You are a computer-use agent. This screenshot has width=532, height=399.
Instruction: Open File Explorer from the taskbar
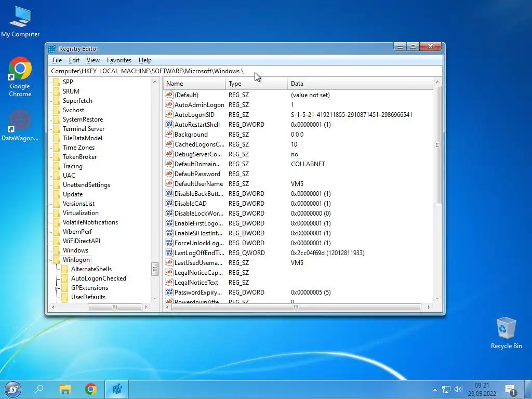coord(65,389)
